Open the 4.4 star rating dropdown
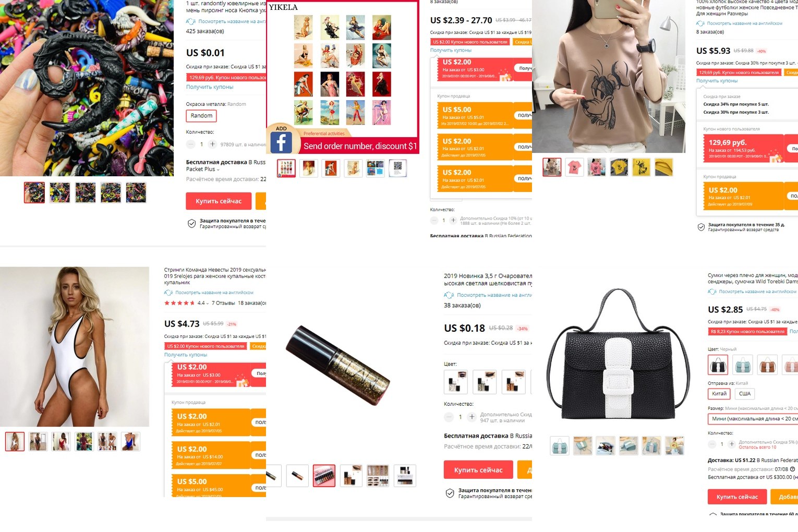 click(203, 303)
